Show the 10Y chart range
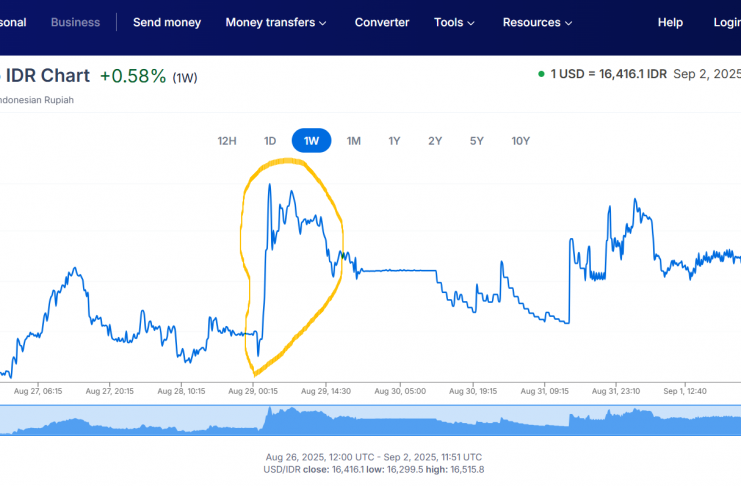 click(x=520, y=141)
